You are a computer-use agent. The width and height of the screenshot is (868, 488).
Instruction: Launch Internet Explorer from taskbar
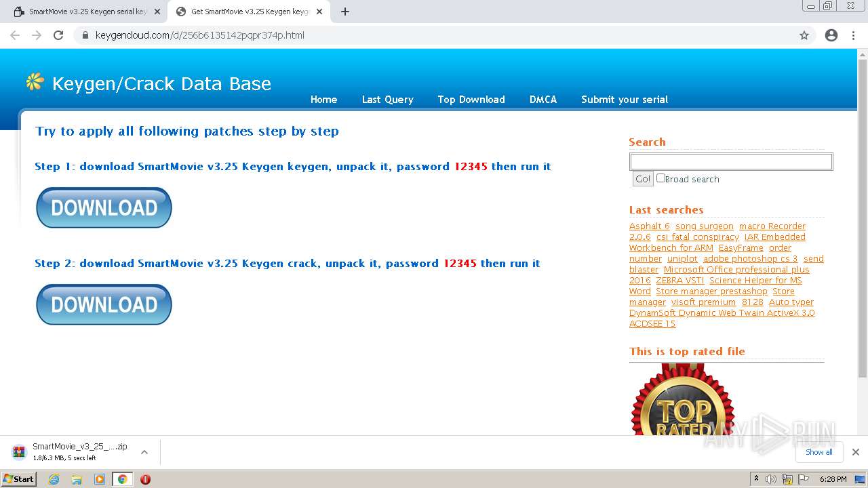(x=54, y=479)
